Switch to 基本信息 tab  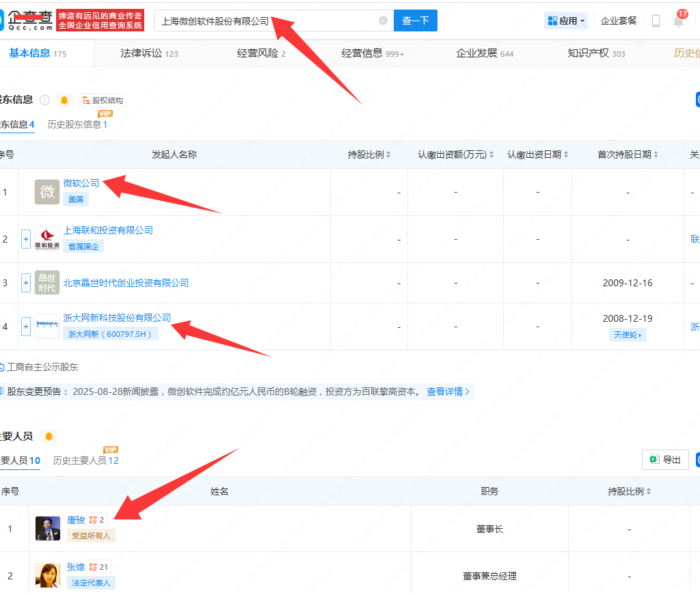coord(38,53)
